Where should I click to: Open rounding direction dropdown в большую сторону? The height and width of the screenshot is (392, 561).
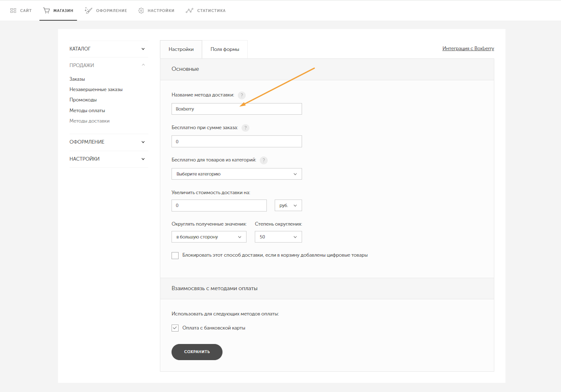209,237
